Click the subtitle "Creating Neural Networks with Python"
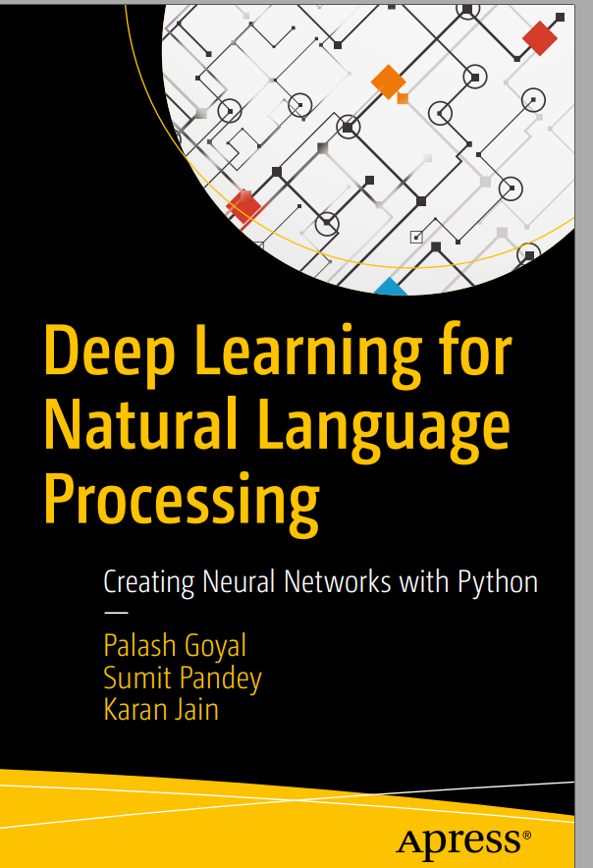 pos(320,582)
